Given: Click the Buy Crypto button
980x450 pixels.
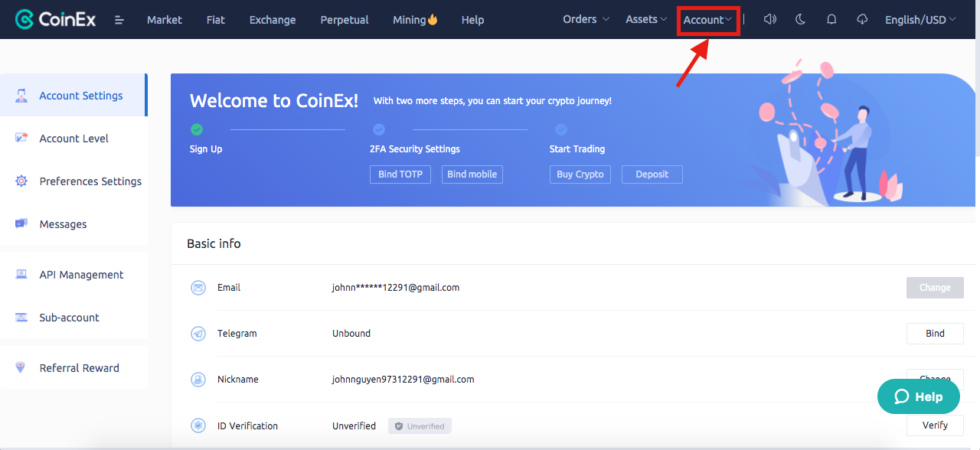Looking at the screenshot, I should tap(580, 174).
